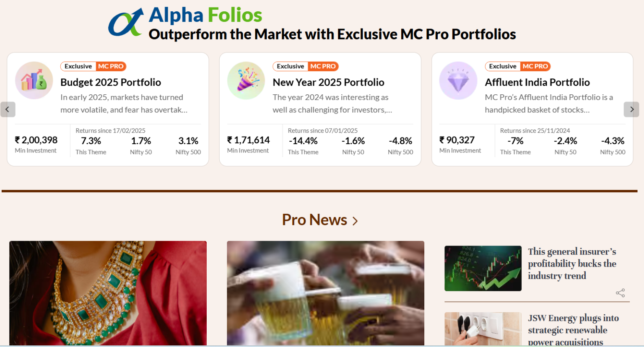Click the beer glasses news image

coord(325,293)
